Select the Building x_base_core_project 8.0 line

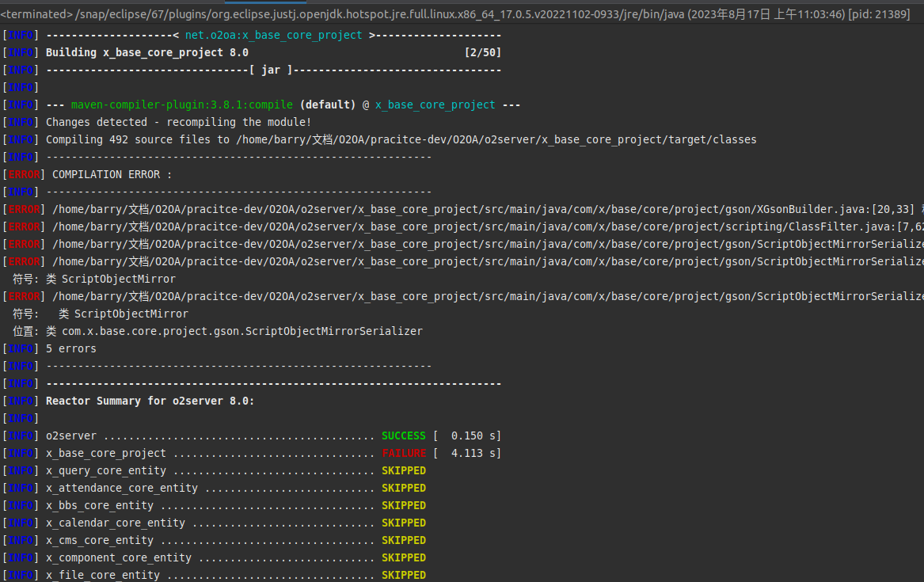pos(146,52)
